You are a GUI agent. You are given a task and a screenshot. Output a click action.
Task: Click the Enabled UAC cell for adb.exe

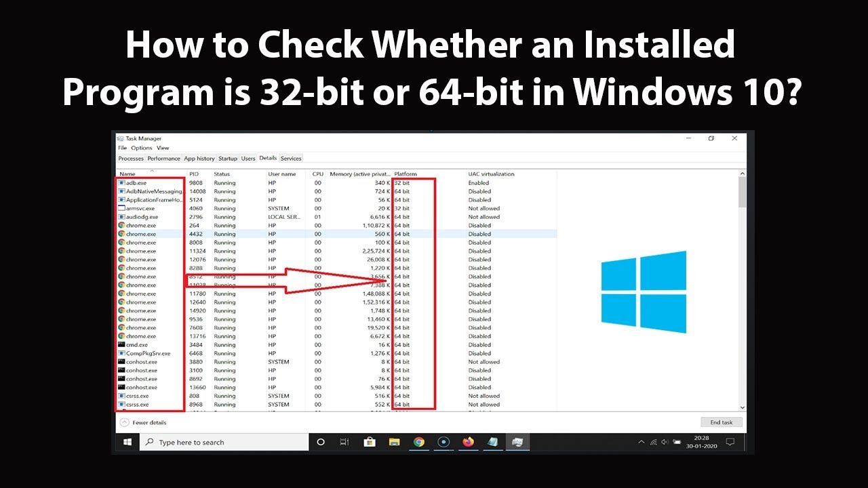coord(479,183)
